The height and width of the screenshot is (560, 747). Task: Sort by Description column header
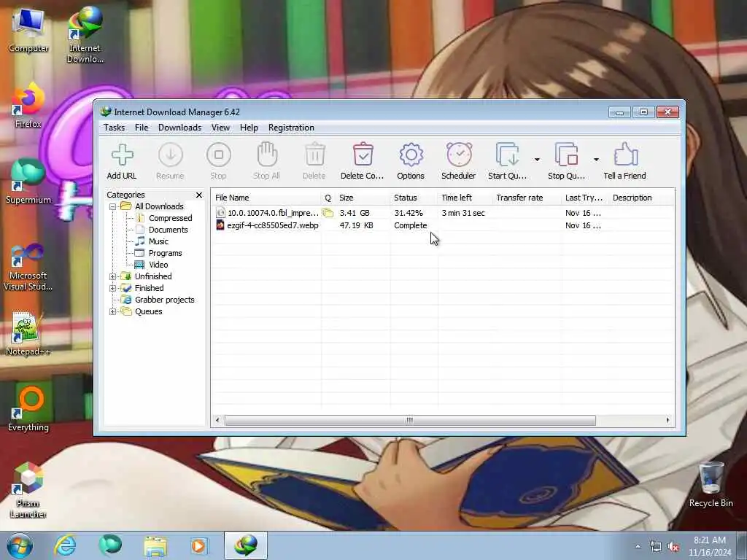pyautogui.click(x=641, y=198)
